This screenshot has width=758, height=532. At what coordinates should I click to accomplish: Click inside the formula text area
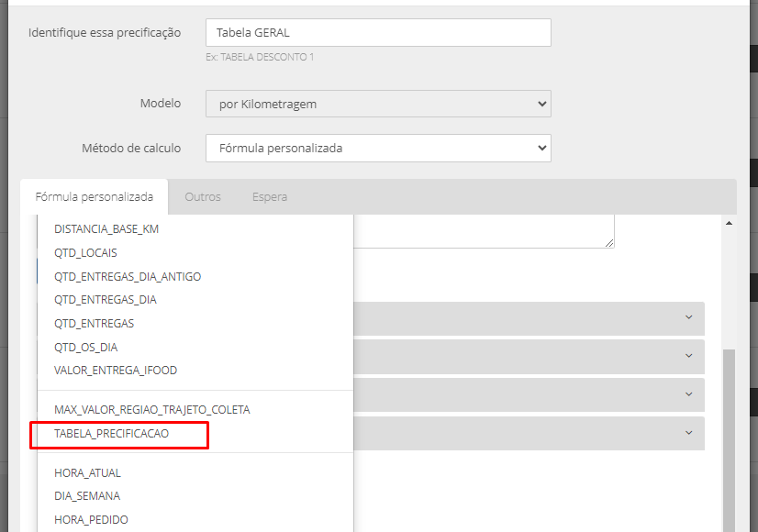point(484,231)
